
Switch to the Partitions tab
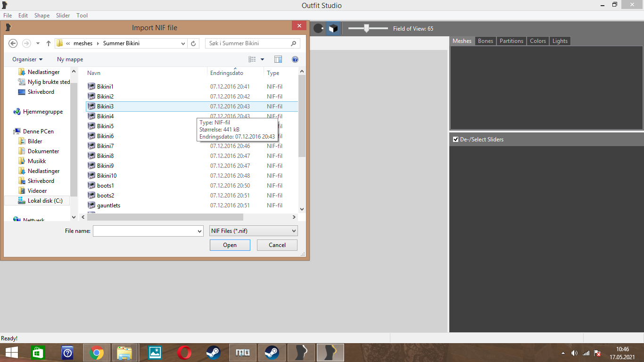(x=512, y=41)
